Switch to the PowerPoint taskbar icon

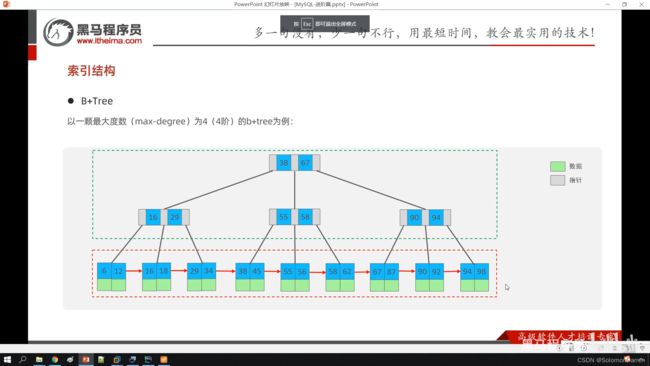(86, 359)
